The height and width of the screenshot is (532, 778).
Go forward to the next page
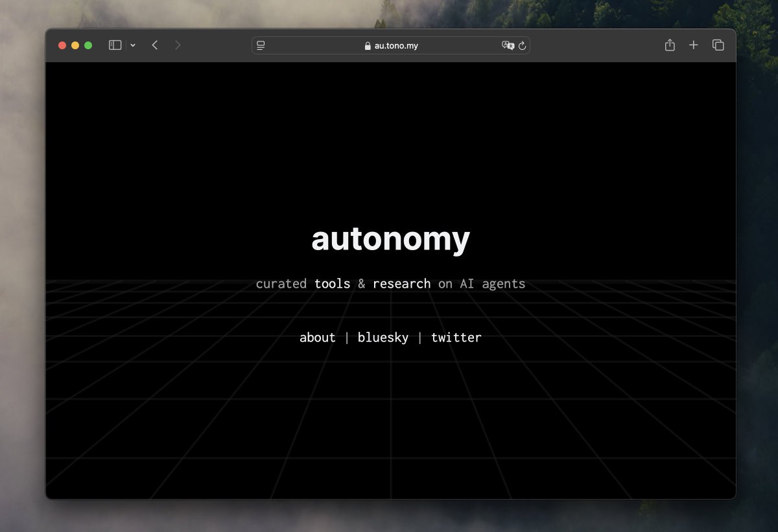coord(178,45)
